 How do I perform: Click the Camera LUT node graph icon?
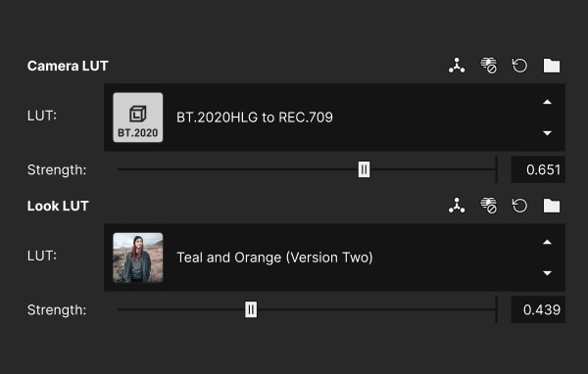pos(457,66)
